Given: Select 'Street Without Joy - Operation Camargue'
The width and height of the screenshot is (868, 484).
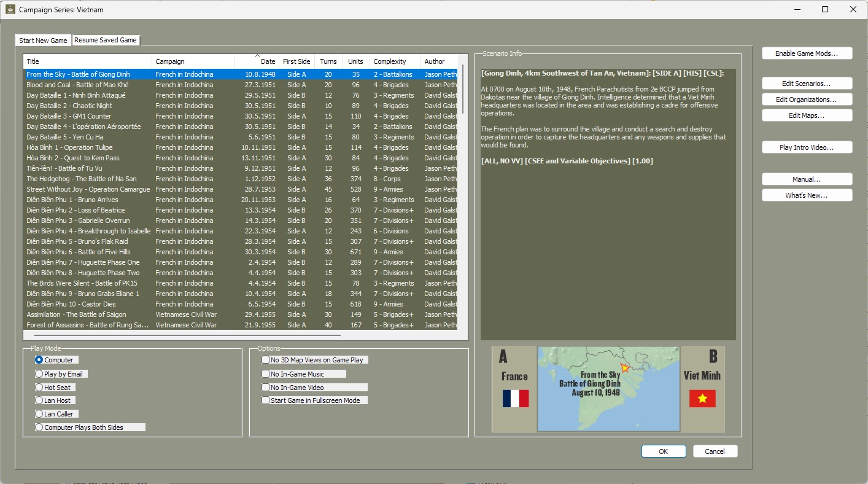Looking at the screenshot, I should tap(241, 189).
